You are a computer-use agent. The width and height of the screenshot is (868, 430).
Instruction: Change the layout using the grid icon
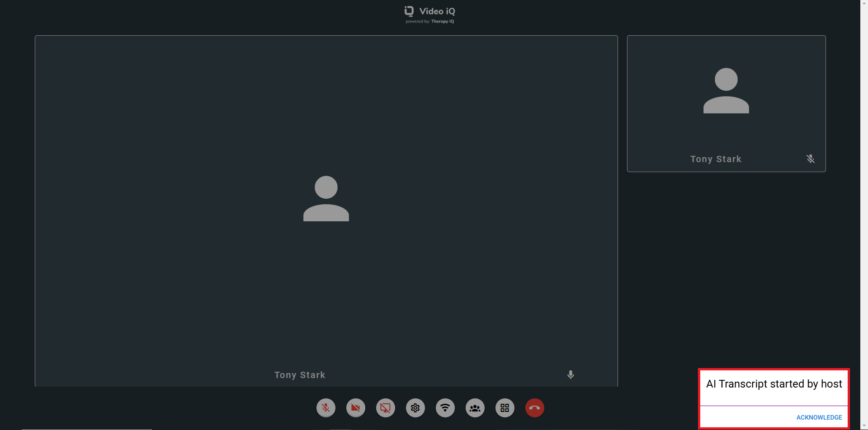[x=505, y=408]
